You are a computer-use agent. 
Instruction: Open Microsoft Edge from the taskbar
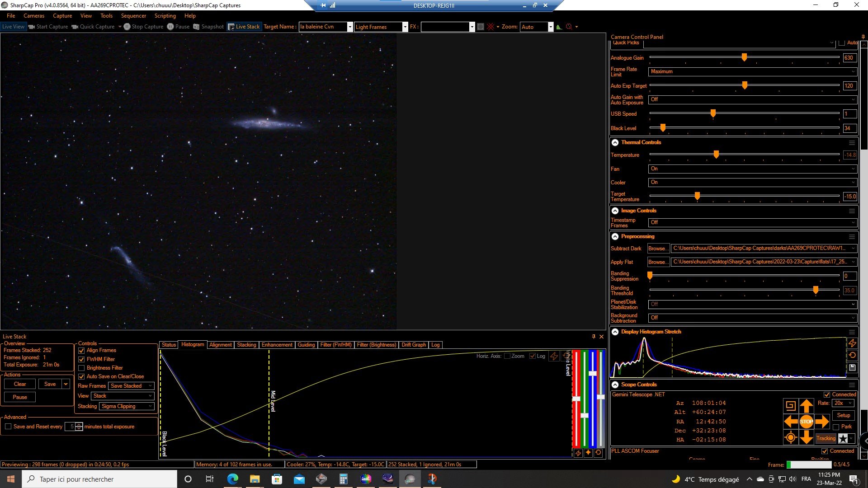(x=232, y=479)
